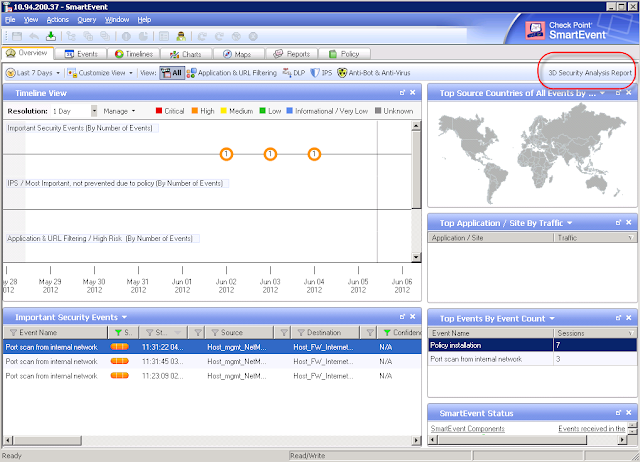The image size is (640, 462).
Task: Click the Event Name column filter icon
Action: tap(13, 333)
